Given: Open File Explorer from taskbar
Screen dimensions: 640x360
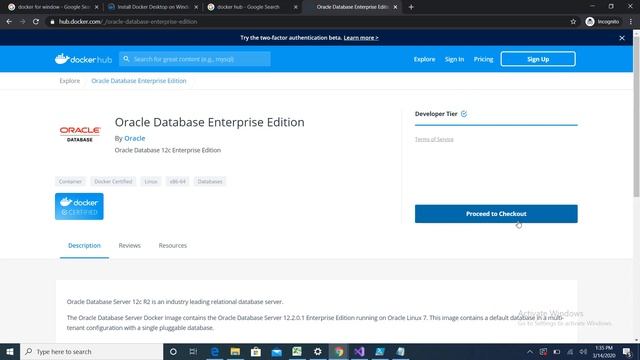Looking at the screenshot, I should pyautogui.click(x=235, y=351).
